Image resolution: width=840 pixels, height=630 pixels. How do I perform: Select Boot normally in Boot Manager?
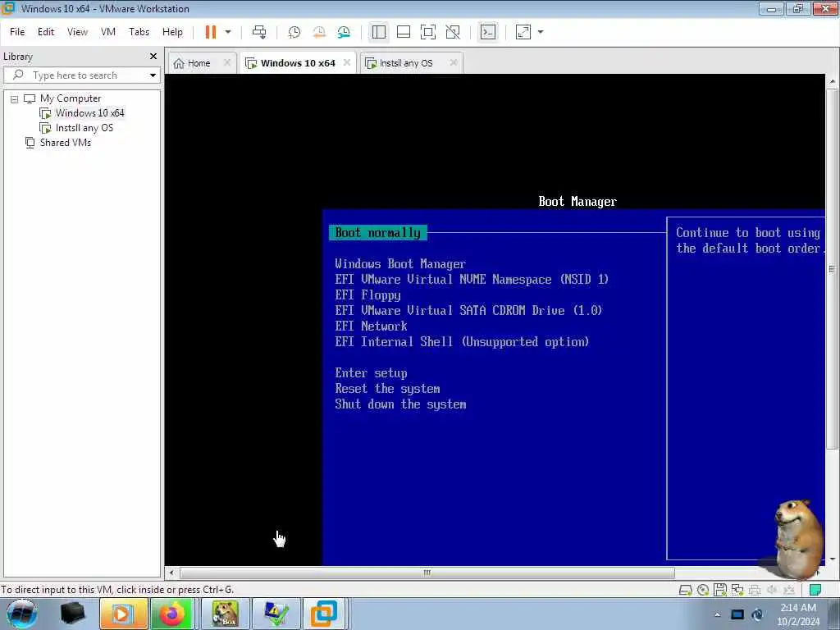(377, 232)
